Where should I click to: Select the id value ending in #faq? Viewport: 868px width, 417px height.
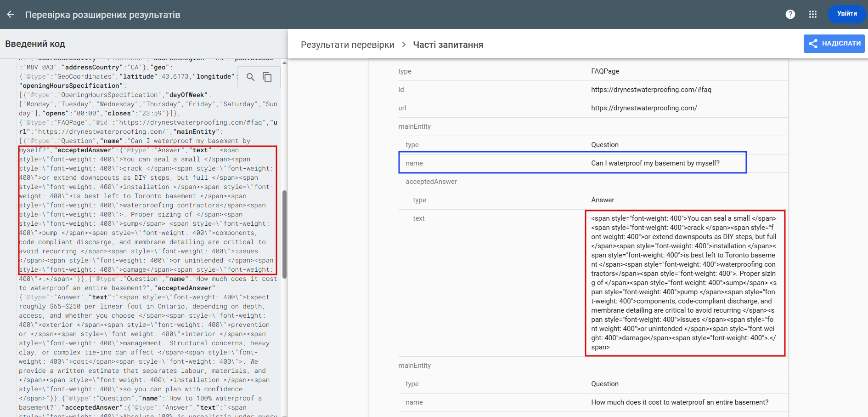point(651,90)
